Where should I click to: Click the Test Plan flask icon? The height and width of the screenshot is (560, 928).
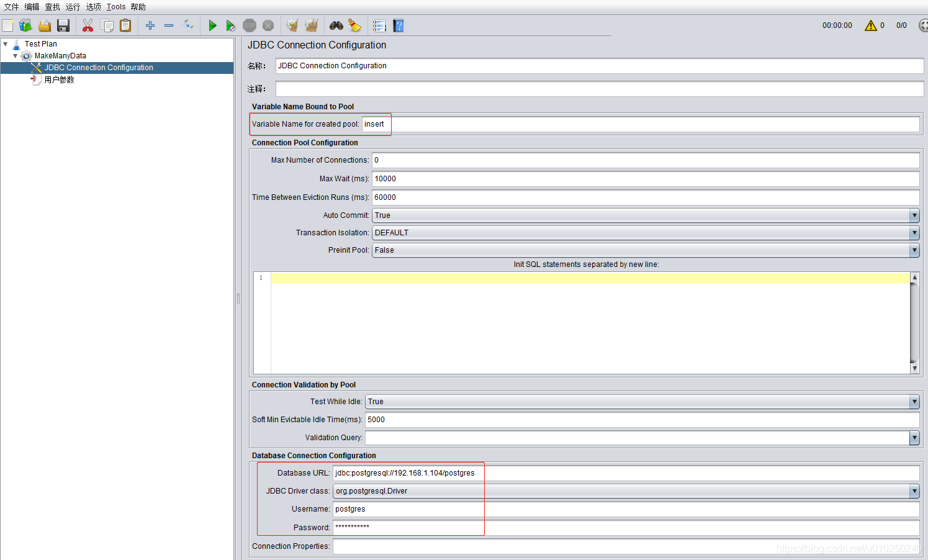(x=17, y=44)
